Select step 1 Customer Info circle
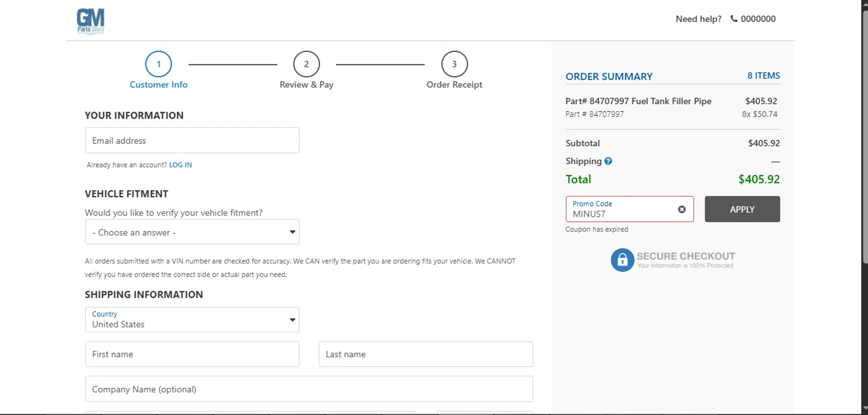The width and height of the screenshot is (868, 415). pyautogui.click(x=159, y=64)
